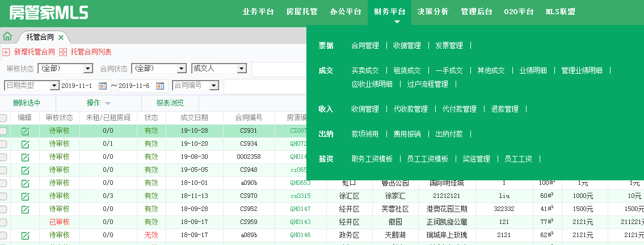Open 代收款管理 under 收入

411,109
